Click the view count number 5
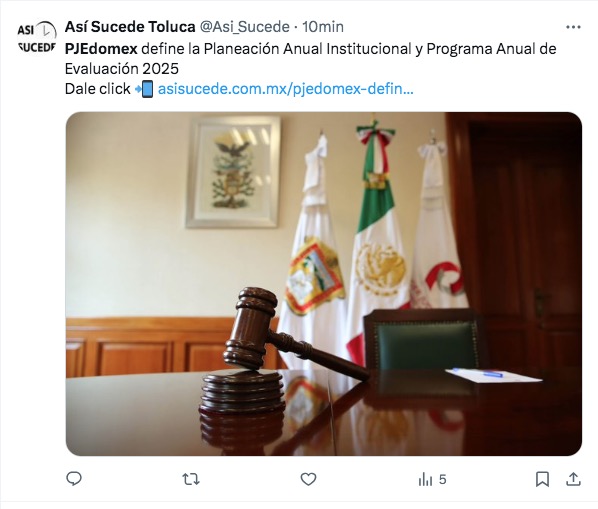 pos(442,479)
